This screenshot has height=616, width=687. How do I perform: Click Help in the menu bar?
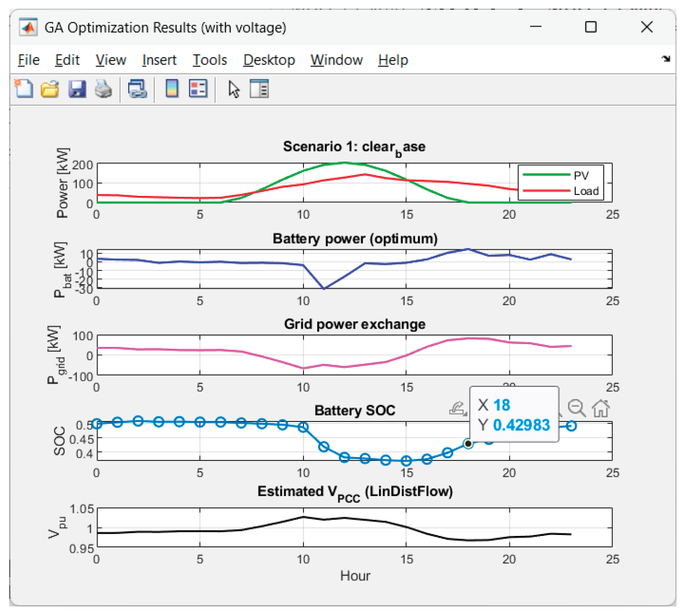point(393,60)
